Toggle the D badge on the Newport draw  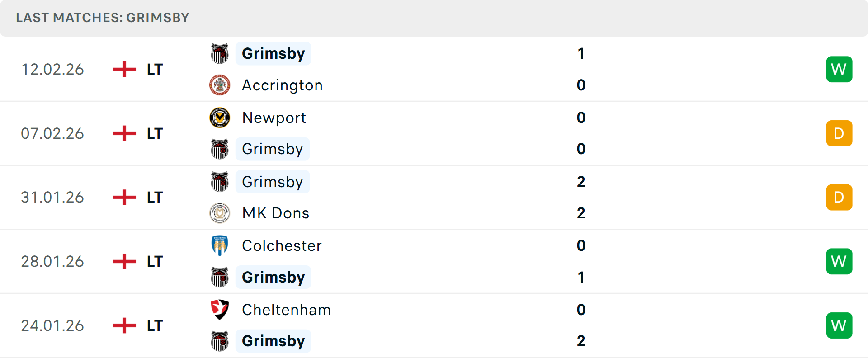[839, 133]
